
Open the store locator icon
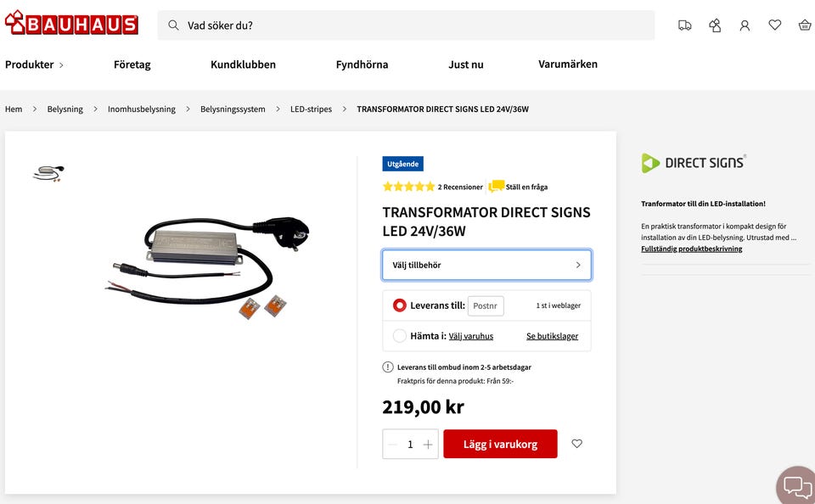(x=715, y=25)
